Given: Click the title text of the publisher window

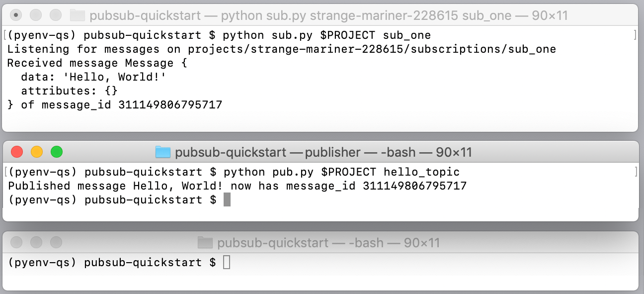Looking at the screenshot, I should click(x=322, y=152).
